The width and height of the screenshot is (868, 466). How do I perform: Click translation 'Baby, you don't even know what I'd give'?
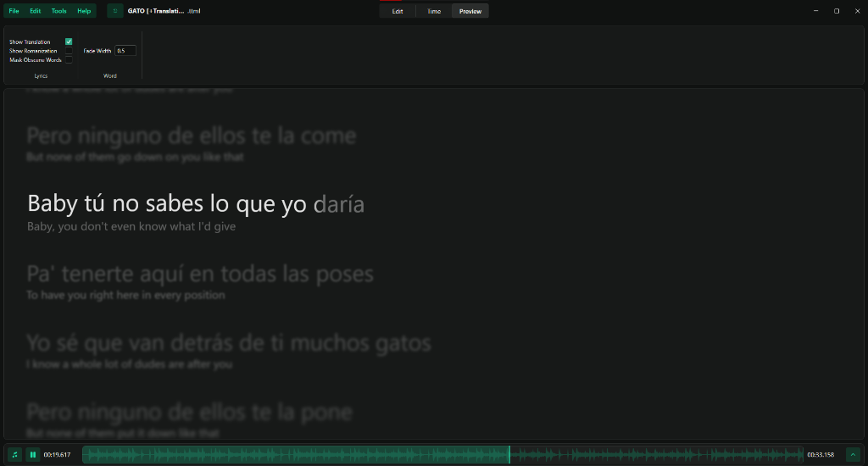[131, 226]
